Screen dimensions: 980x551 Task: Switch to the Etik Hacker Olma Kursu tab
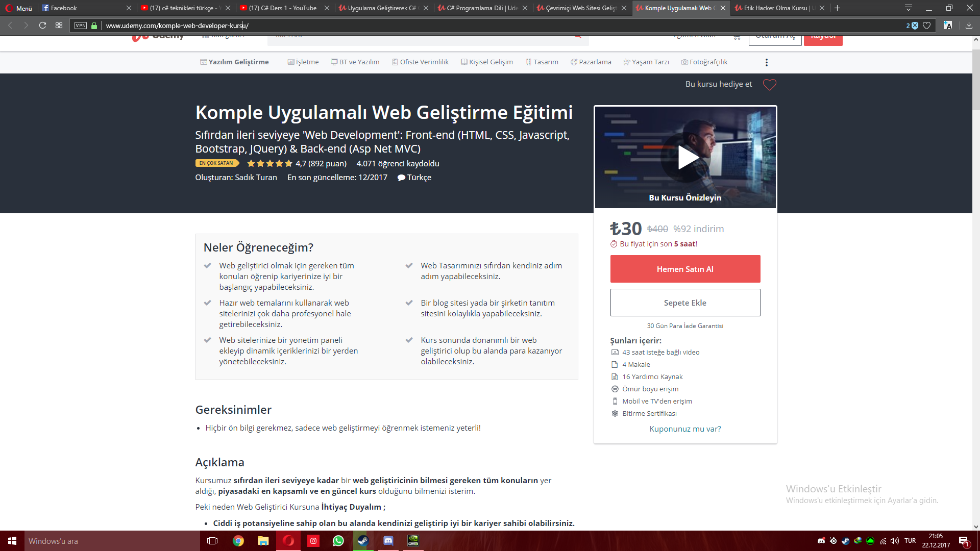point(779,8)
